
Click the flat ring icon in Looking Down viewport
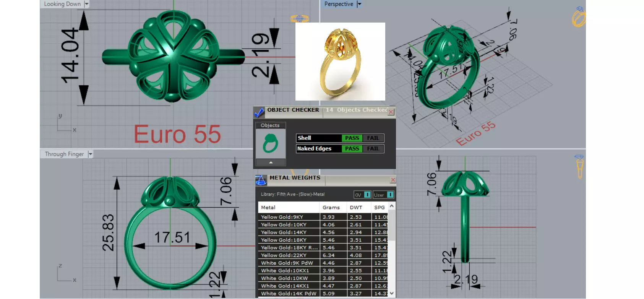click(x=300, y=18)
